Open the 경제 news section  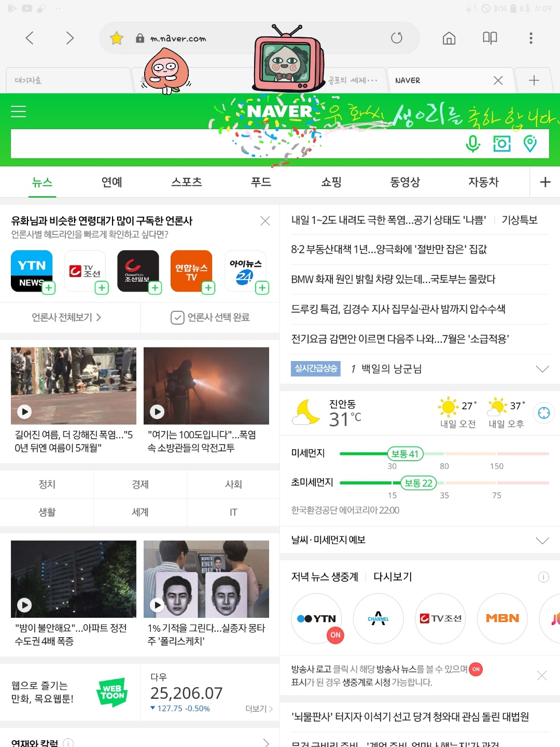click(140, 484)
